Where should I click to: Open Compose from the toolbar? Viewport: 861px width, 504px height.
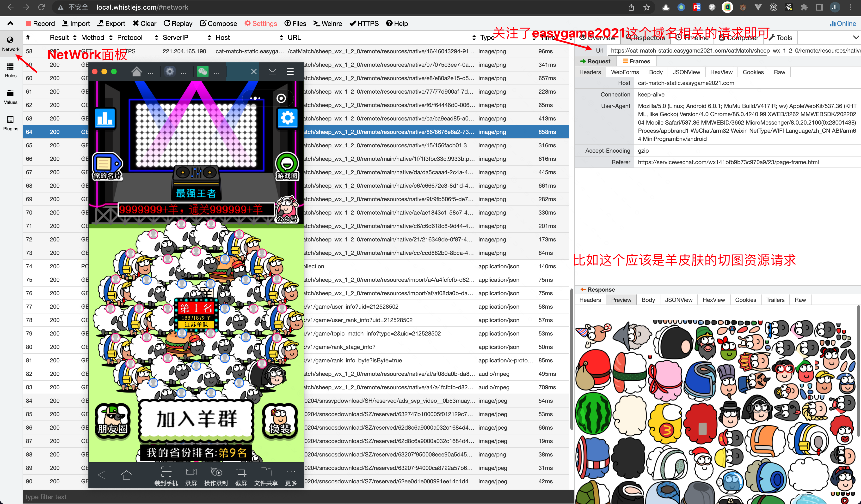[x=218, y=24]
